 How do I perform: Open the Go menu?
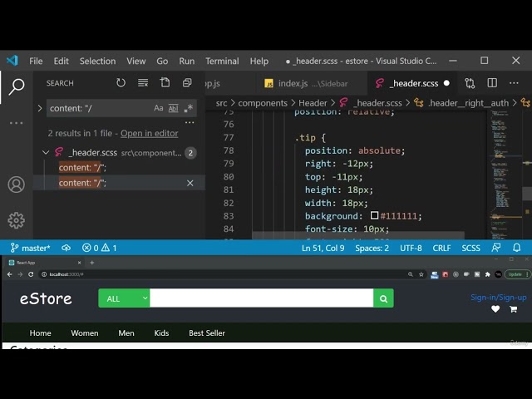point(162,61)
